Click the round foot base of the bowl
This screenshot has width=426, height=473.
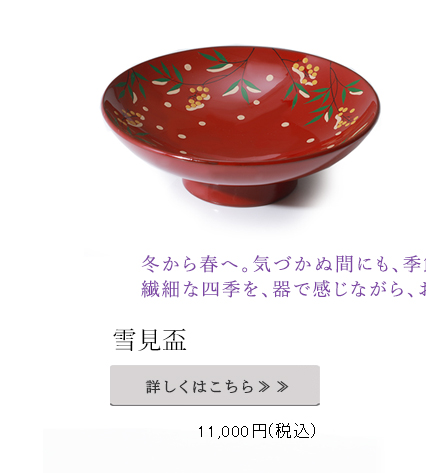click(239, 192)
